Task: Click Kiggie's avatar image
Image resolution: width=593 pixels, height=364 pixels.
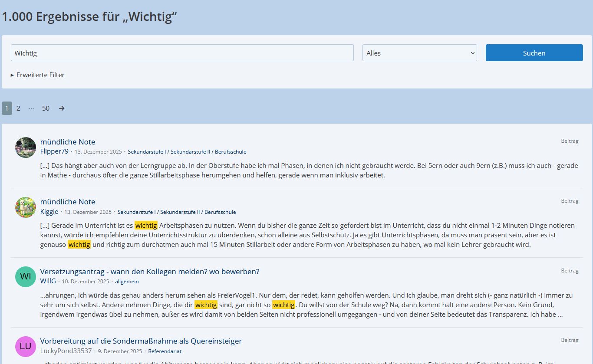Action: tap(26, 207)
